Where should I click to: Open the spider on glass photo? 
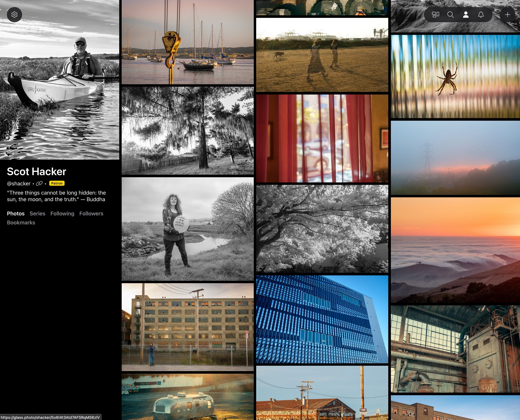tap(455, 76)
